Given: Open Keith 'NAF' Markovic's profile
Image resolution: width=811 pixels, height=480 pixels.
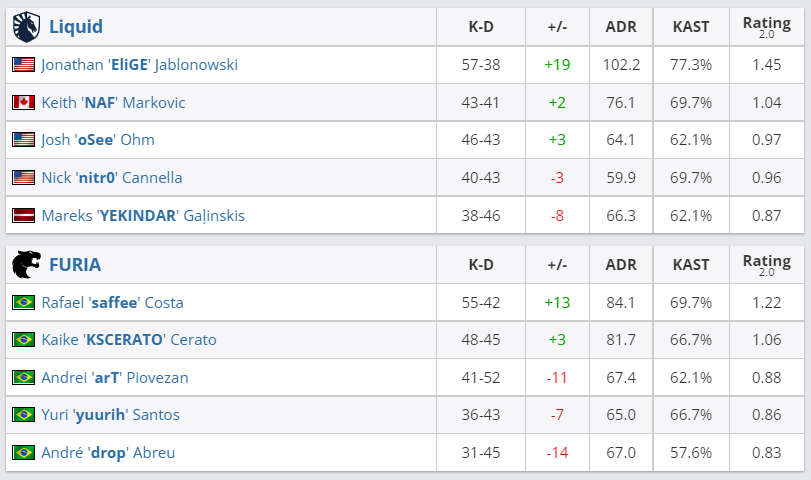Looking at the screenshot, I should 113,102.
